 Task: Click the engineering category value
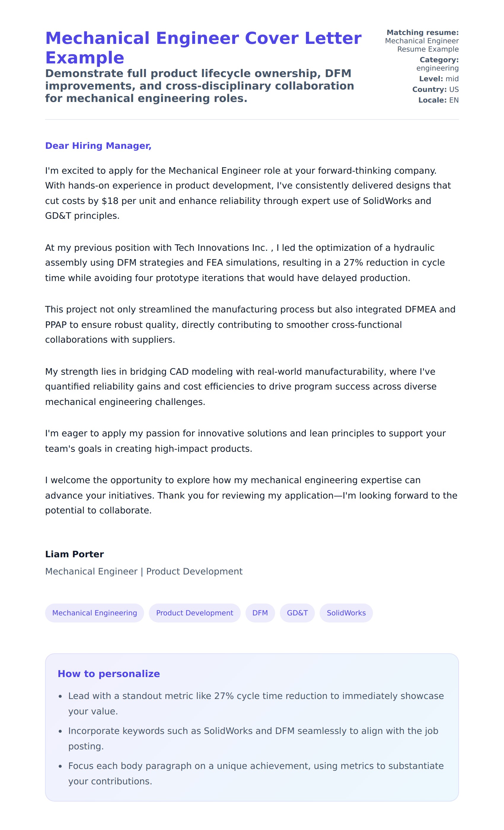point(437,68)
